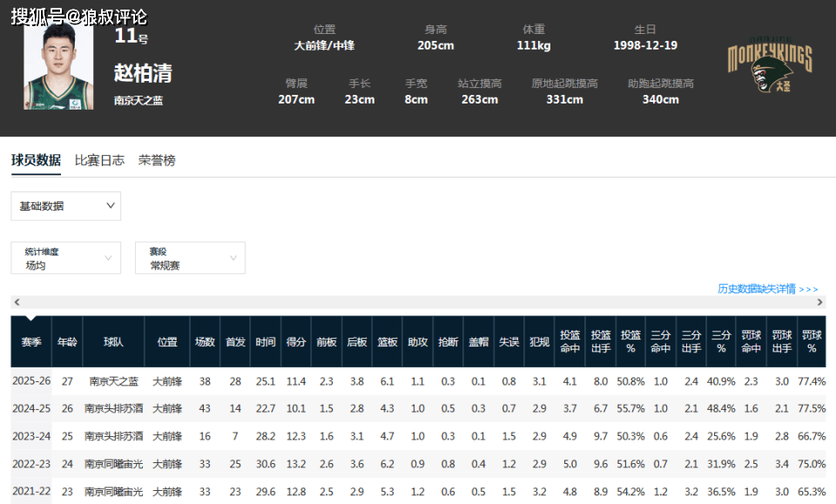Open the 基础数据 dropdown
This screenshot has height=504, width=836.
pos(65,206)
